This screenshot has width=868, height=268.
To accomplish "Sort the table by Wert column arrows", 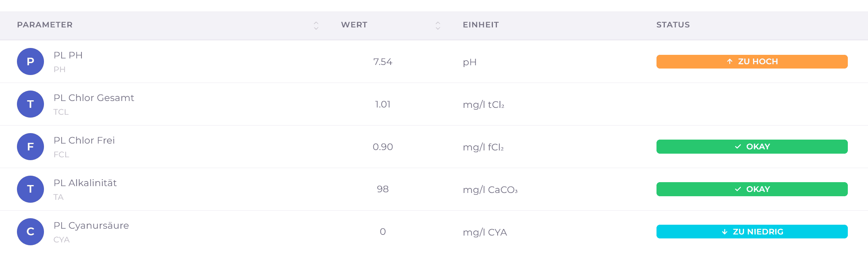I will [x=438, y=25].
